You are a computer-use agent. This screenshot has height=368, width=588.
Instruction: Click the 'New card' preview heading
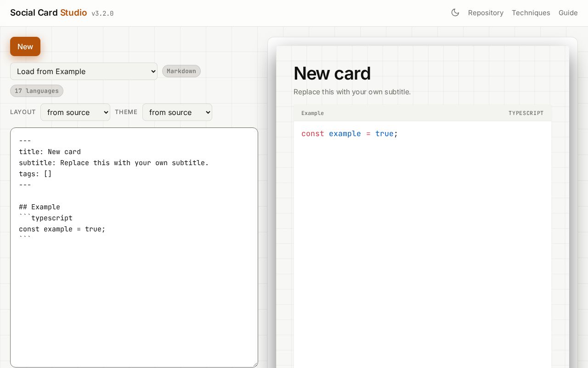332,74
